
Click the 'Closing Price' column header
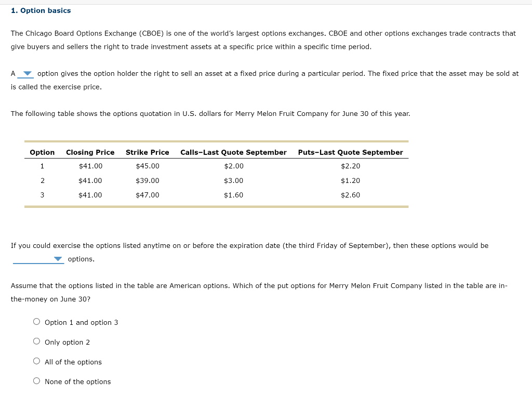90,152
